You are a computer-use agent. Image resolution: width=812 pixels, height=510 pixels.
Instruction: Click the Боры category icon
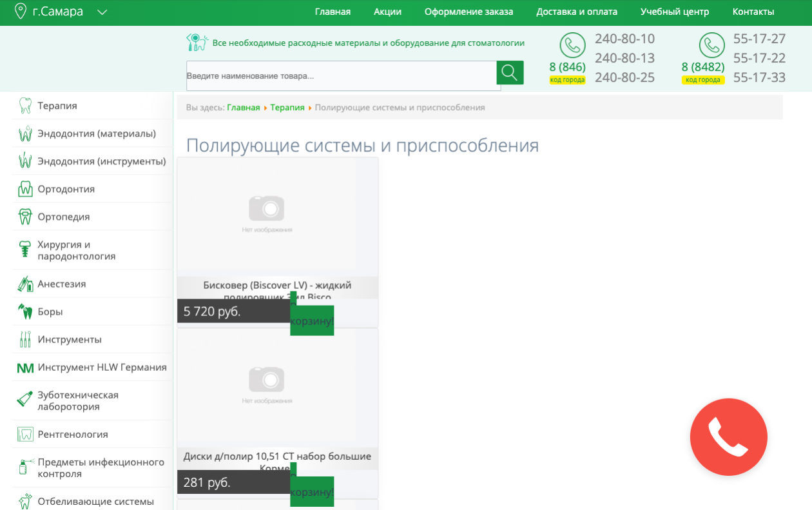pos(25,311)
